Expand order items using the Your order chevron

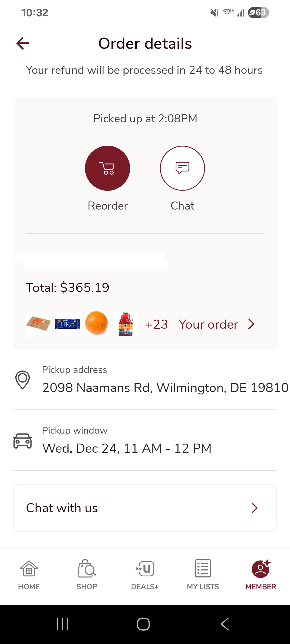tap(251, 324)
